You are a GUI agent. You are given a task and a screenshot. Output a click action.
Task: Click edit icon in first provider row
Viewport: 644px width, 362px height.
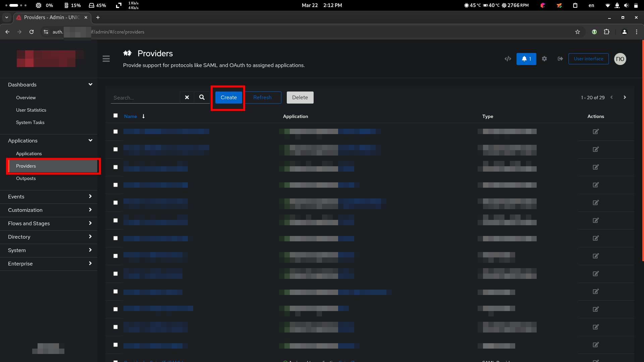pos(595,131)
